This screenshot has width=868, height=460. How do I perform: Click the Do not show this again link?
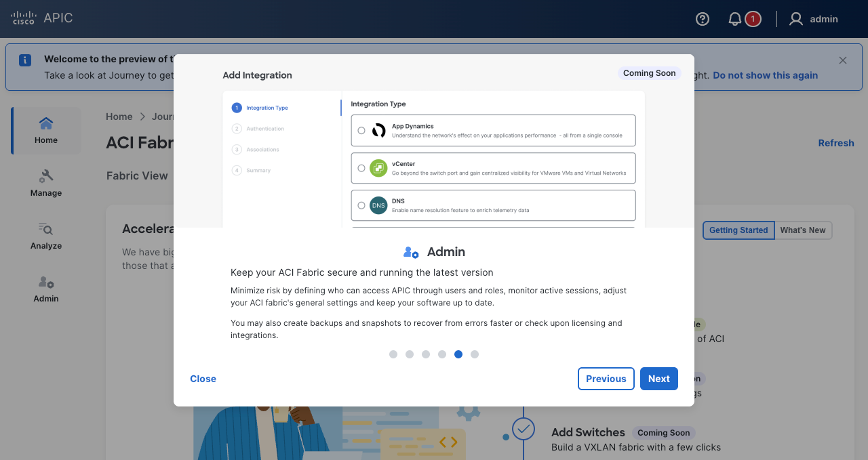765,75
